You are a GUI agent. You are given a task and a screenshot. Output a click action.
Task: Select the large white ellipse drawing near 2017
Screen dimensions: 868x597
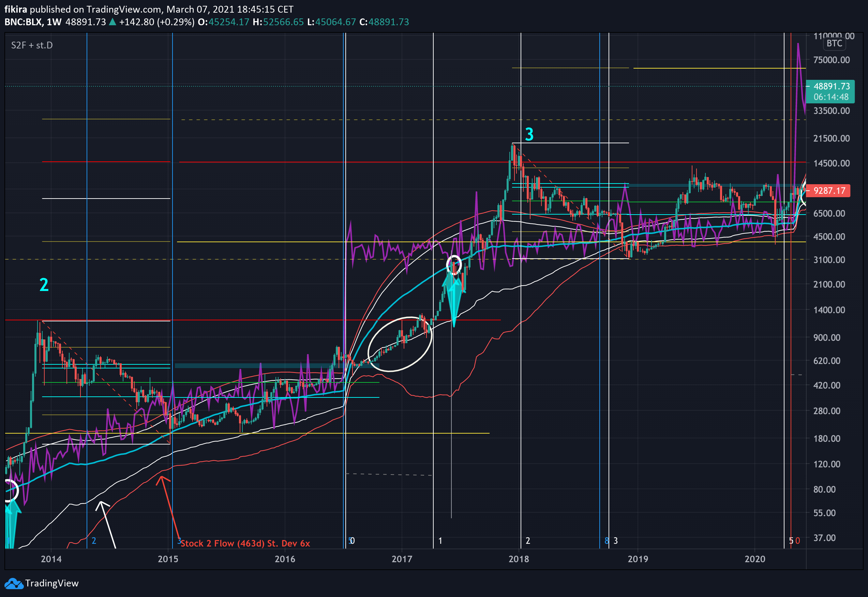click(400, 344)
